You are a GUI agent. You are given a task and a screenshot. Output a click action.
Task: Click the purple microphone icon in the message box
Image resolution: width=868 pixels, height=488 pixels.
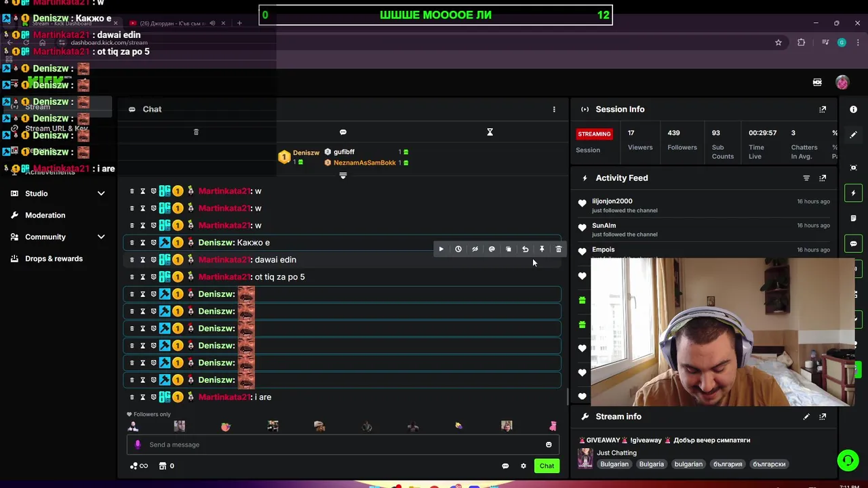click(x=138, y=445)
